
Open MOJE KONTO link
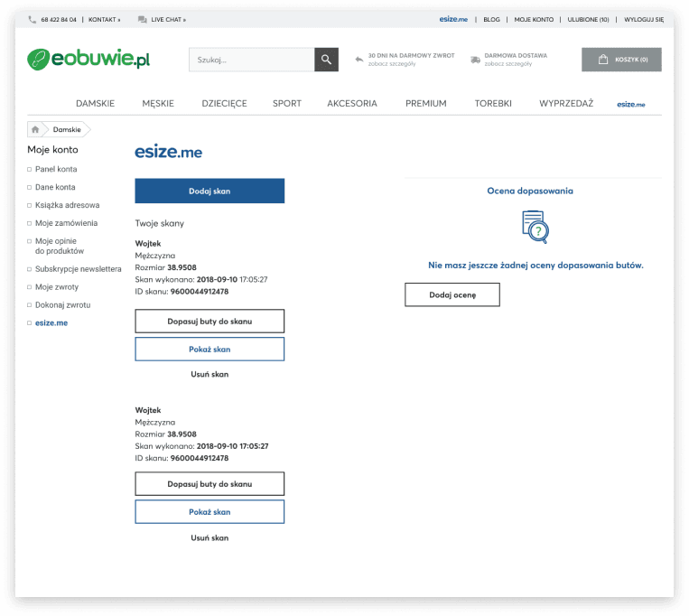(534, 19)
